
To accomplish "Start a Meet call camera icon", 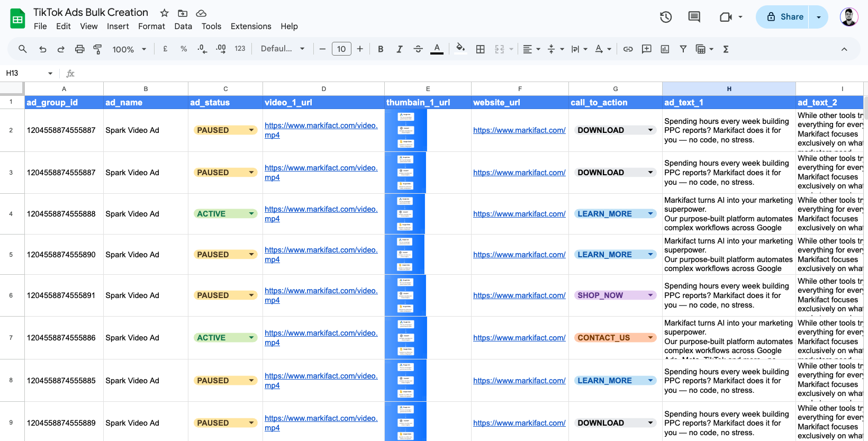I will 726,17.
